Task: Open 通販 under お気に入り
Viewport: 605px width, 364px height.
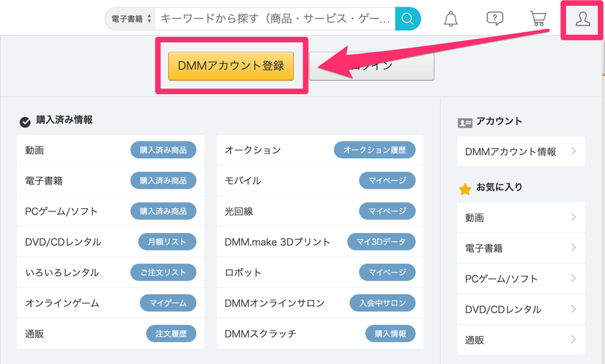Action: 521,340
